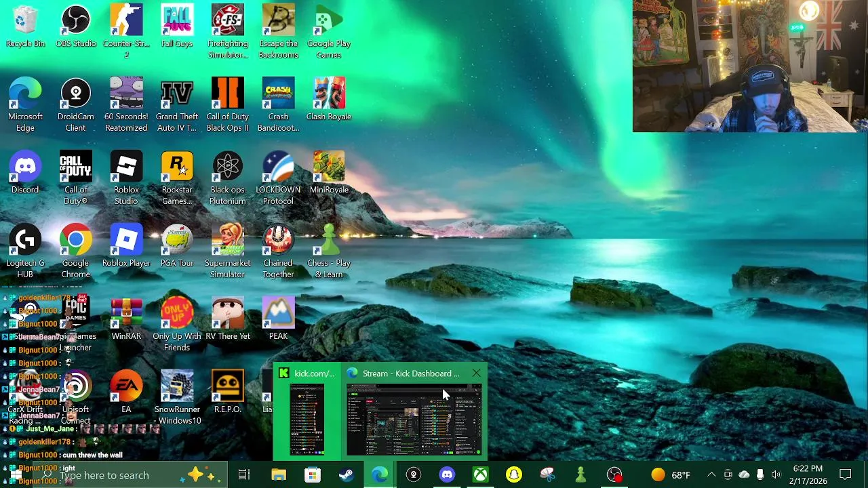The image size is (868, 488).
Task: Select the 60 Seconds! Reatomized shortcut
Action: [x=126, y=104]
